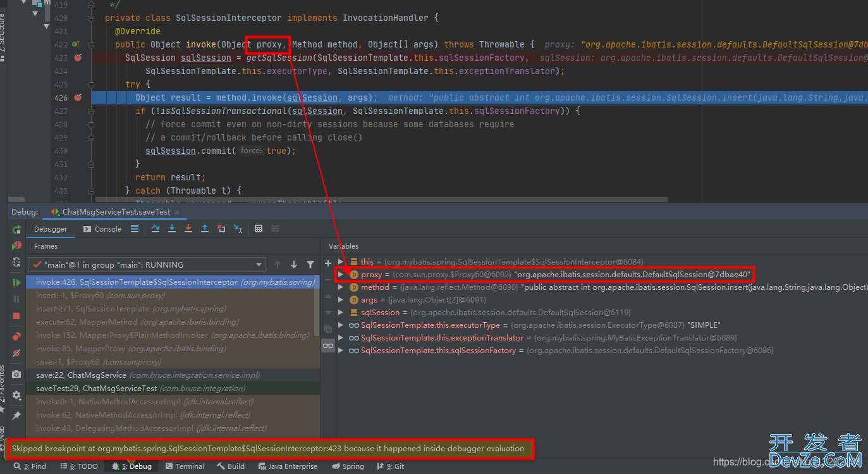Select frame save:22, ChatMsgService
Image resolution: width=868 pixels, height=474 pixels.
click(173, 375)
